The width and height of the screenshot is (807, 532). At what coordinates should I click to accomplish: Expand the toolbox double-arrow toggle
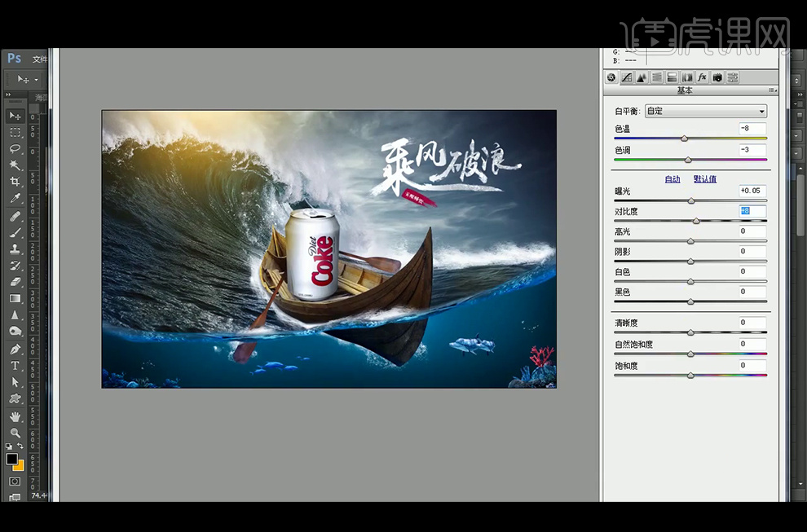[8, 95]
